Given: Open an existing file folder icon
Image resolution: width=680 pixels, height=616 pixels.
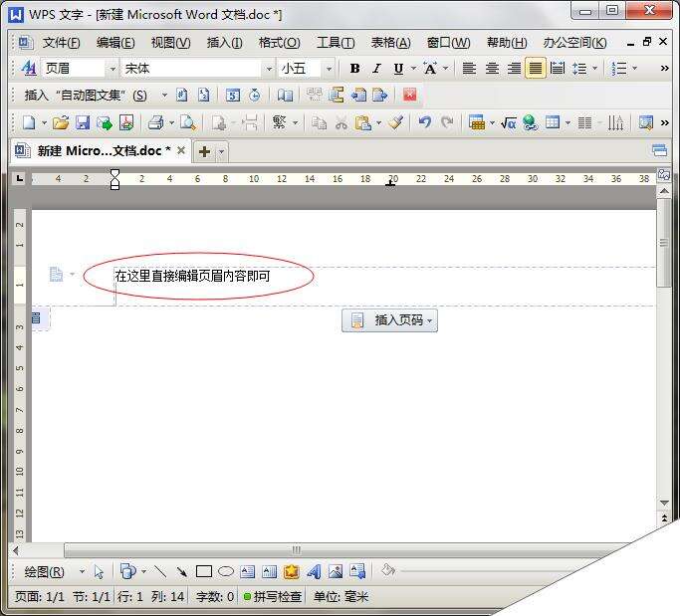Looking at the screenshot, I should click(x=61, y=123).
